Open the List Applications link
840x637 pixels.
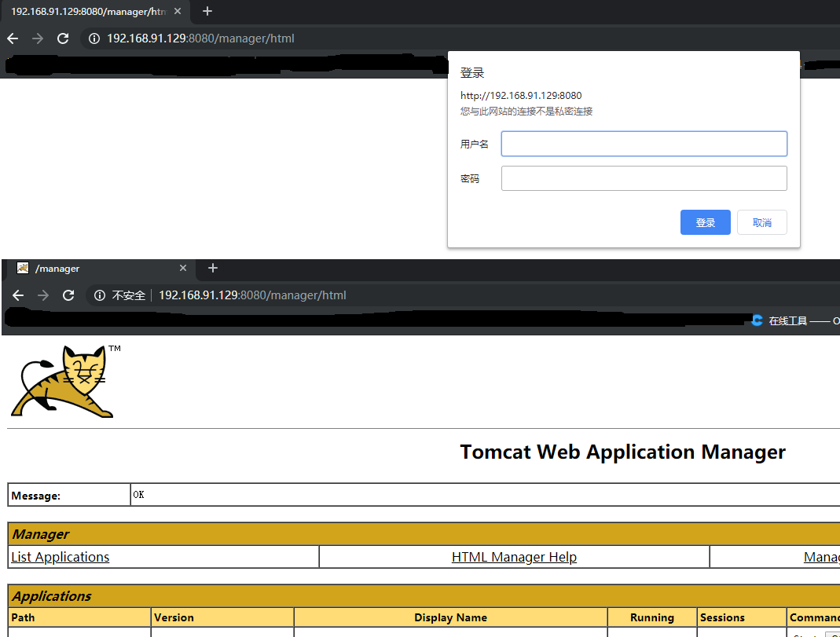point(60,557)
